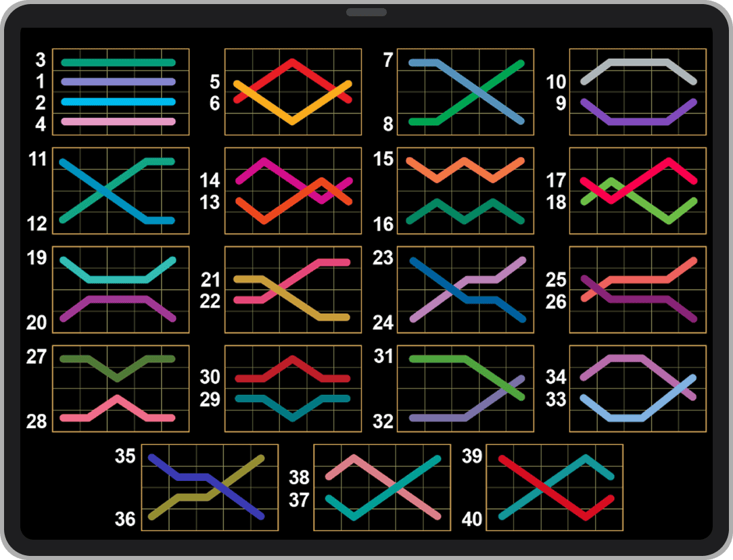Click the number 3 payline label
Screen dimensions: 733x560
click(41, 60)
